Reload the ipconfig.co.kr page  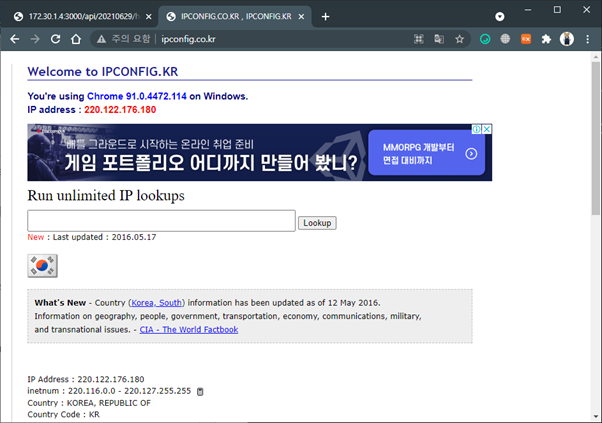coord(56,39)
